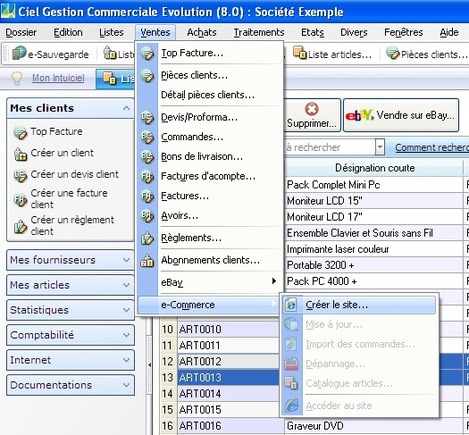This screenshot has width=469, height=435.
Task: Click the Mon Intuiciel lightbulb icon
Action: tap(17, 78)
